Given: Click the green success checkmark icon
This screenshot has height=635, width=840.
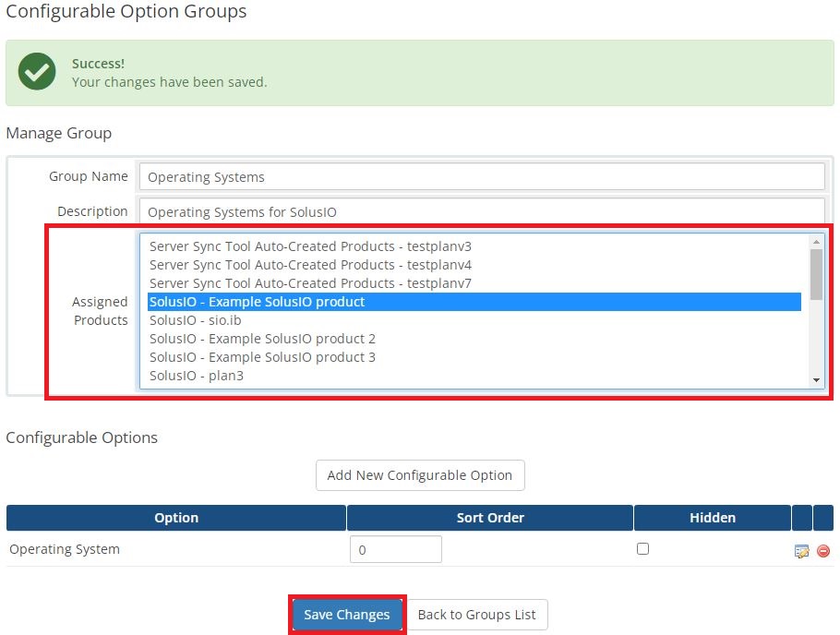Looking at the screenshot, I should pos(37,72).
